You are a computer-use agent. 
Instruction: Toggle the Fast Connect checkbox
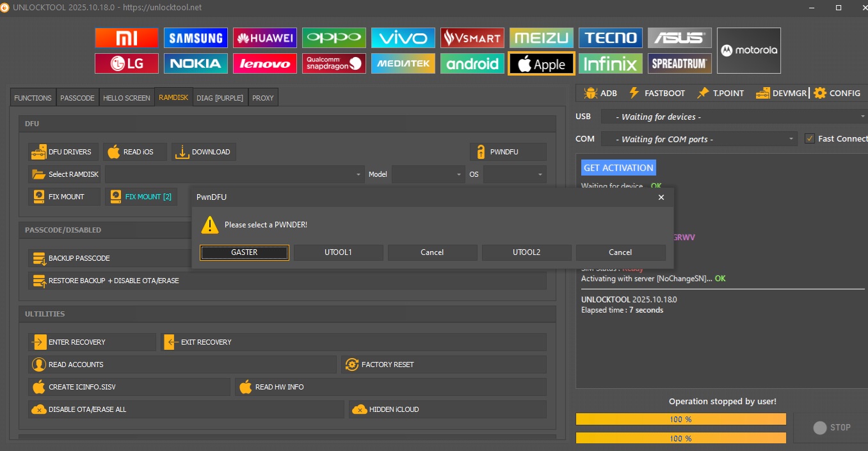point(810,138)
